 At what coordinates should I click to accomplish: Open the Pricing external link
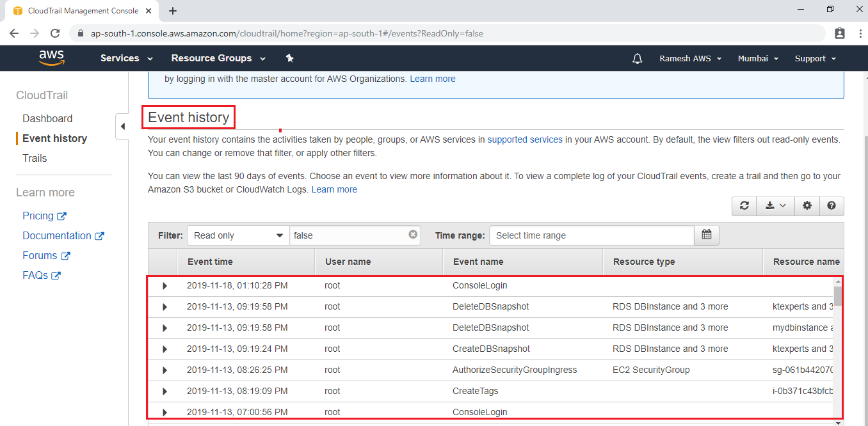click(44, 216)
